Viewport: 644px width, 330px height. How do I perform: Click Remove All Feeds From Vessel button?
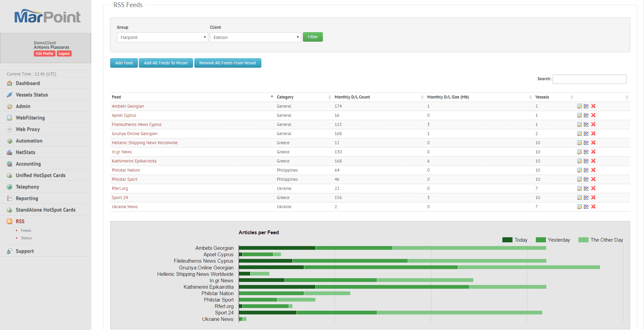coord(228,63)
